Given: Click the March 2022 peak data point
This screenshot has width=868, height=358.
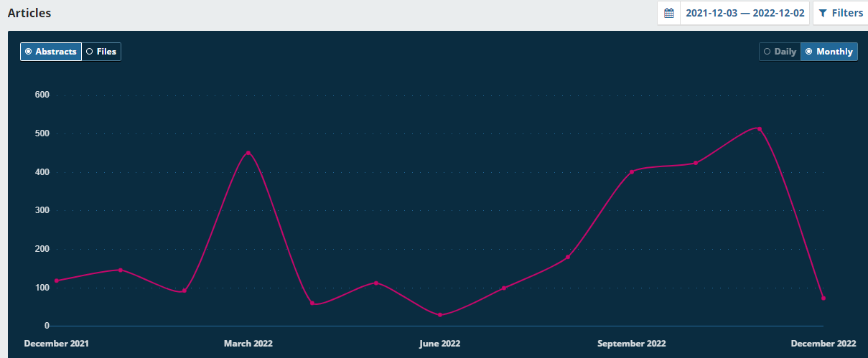Looking at the screenshot, I should click(x=248, y=153).
